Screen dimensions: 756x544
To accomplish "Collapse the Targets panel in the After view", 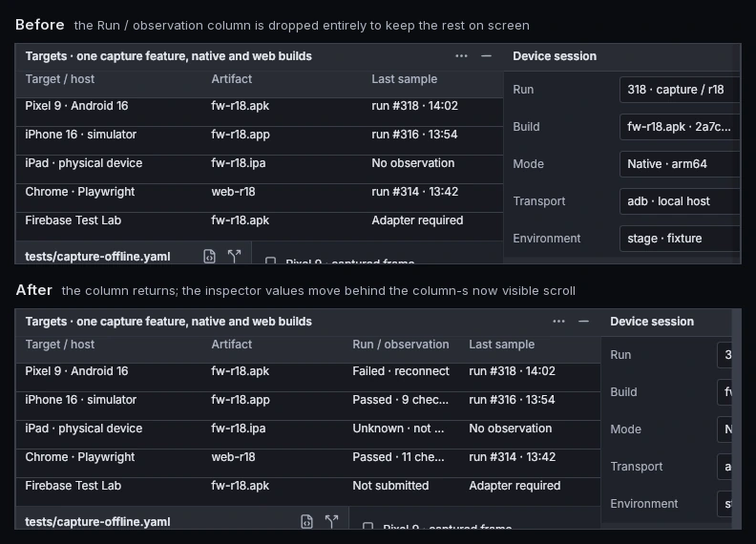I will tap(583, 322).
